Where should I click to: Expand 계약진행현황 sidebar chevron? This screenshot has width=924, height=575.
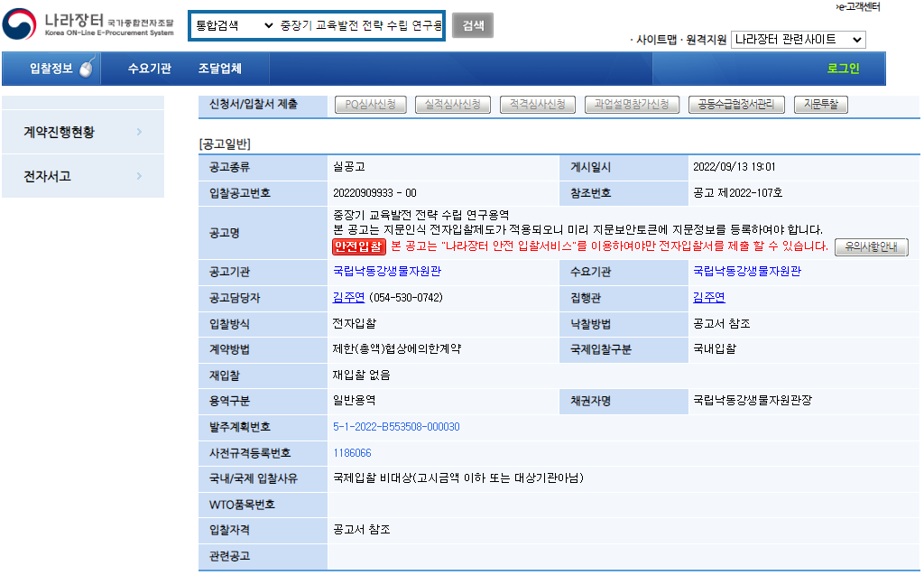pyautogui.click(x=139, y=133)
